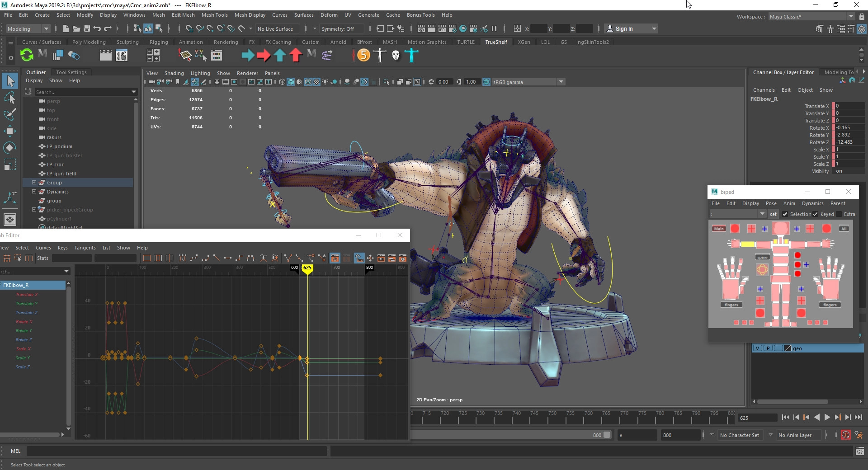Open the Tangents menu in Graph Editor

85,248
